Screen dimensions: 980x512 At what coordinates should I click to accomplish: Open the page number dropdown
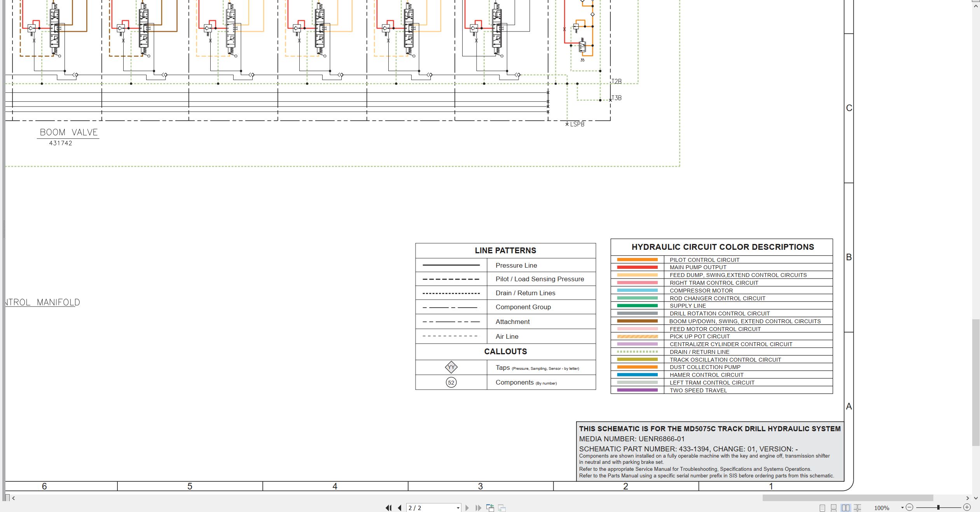(x=458, y=508)
